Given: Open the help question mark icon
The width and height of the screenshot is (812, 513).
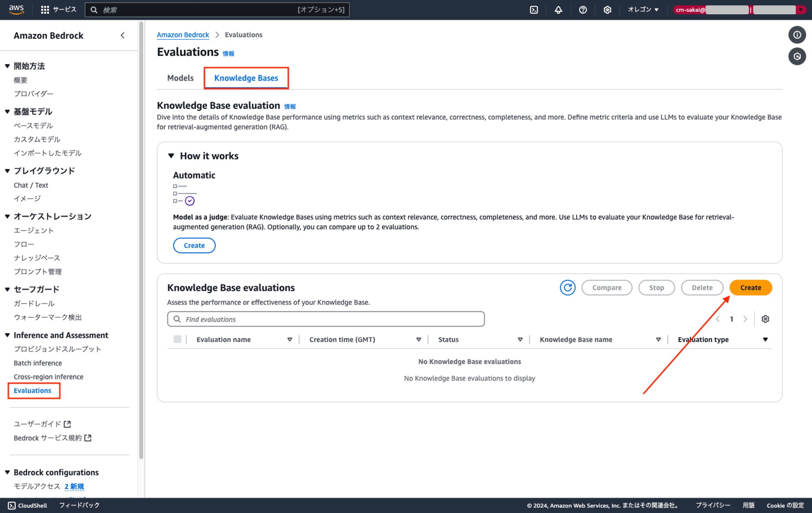Looking at the screenshot, I should pos(583,10).
